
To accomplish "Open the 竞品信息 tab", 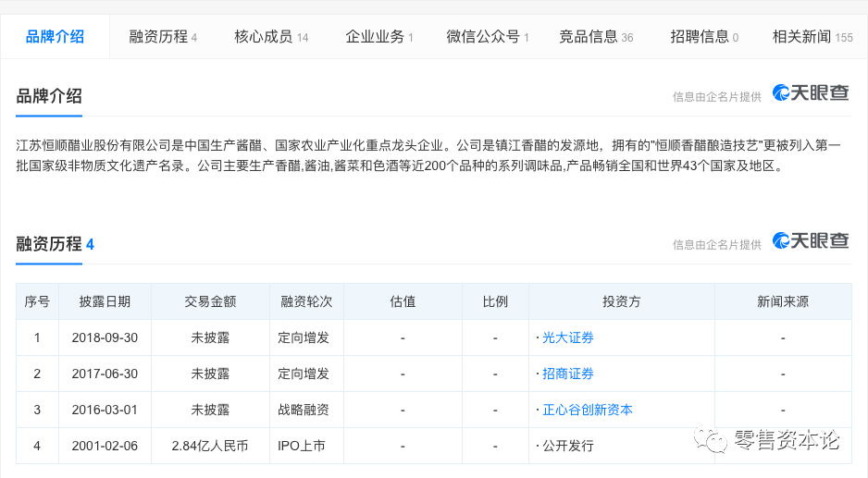I will pos(596,37).
